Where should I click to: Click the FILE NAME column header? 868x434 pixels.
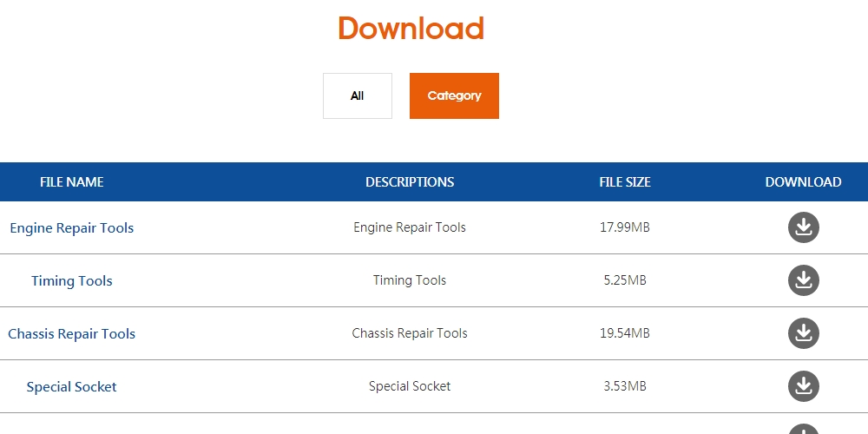[x=72, y=182]
